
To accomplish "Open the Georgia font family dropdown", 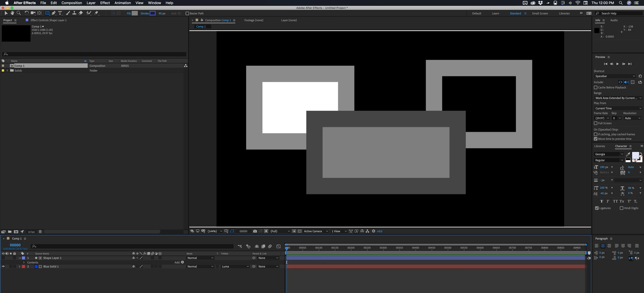I will [x=609, y=154].
